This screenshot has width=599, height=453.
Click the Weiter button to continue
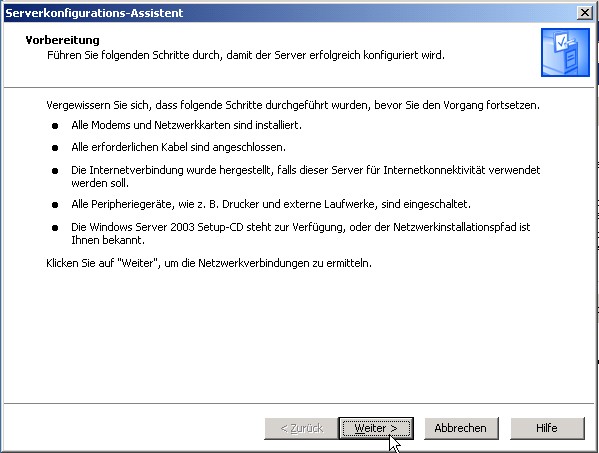pyautogui.click(x=376, y=428)
